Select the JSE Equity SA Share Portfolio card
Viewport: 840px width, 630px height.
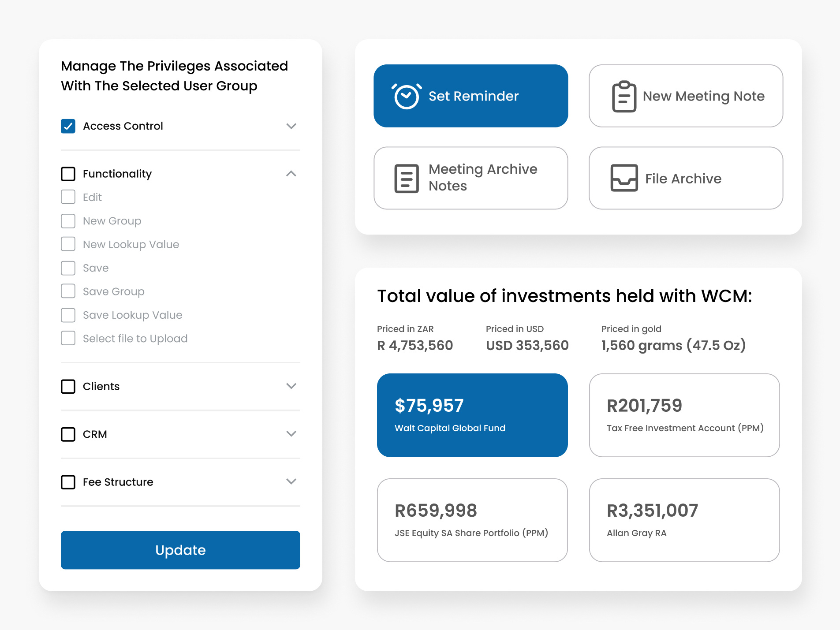coord(472,520)
